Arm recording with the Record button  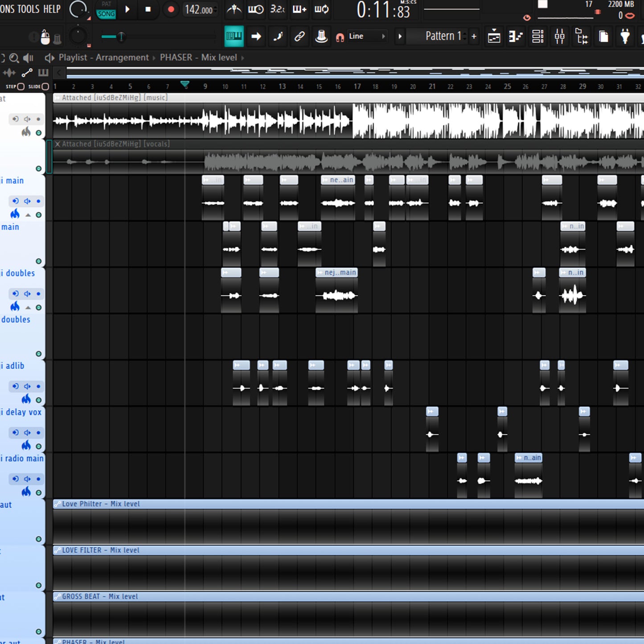tap(171, 9)
